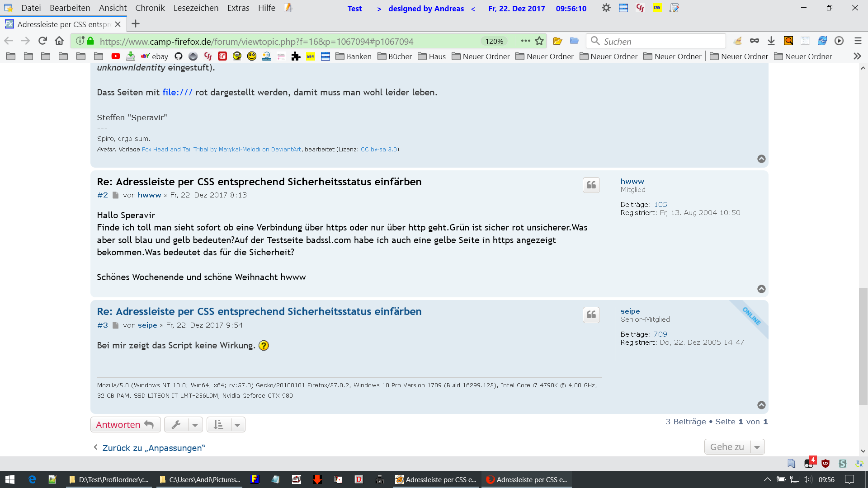868x488 pixels.
Task: Click into the Suchen search field
Action: click(x=656, y=41)
